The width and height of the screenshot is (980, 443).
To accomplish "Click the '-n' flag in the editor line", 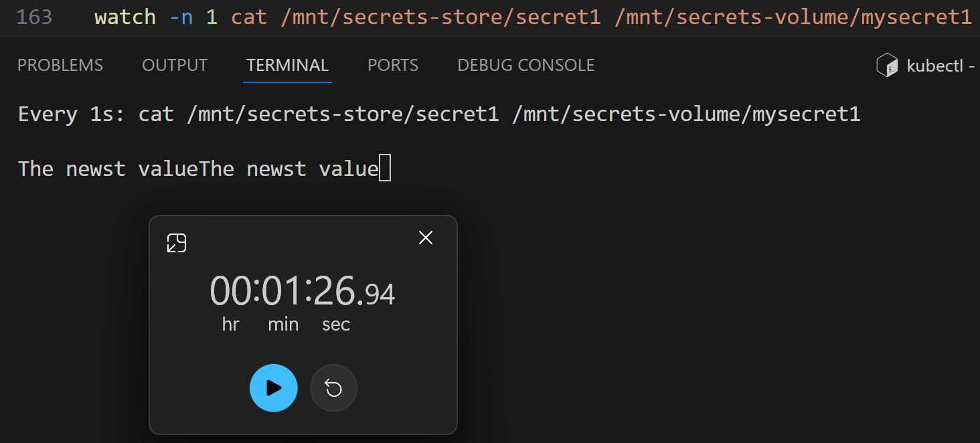I will [x=181, y=17].
